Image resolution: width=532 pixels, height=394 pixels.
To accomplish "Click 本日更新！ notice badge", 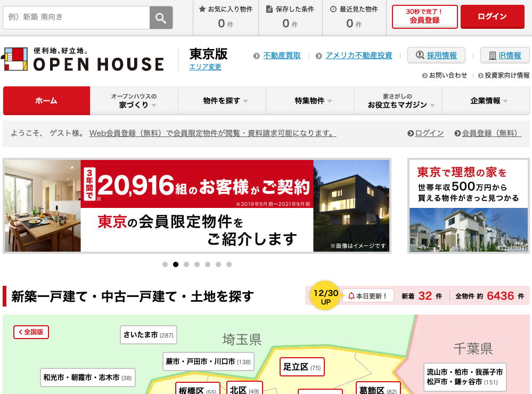I will click(368, 296).
